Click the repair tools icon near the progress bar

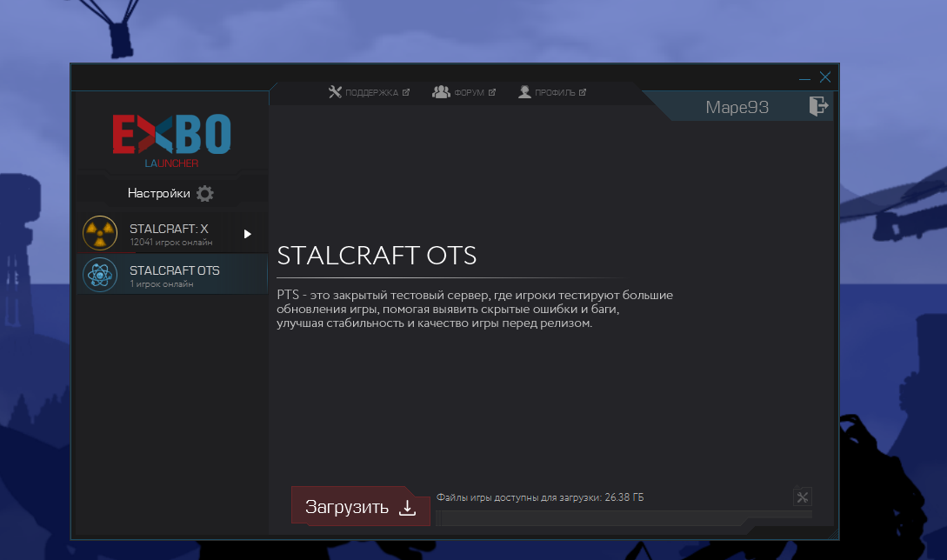(x=802, y=497)
